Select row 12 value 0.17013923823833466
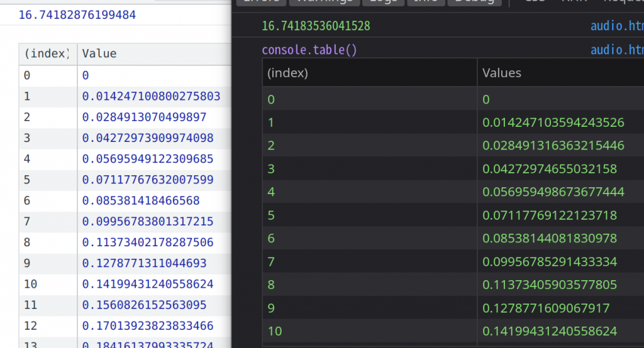The height and width of the screenshot is (348, 644). pos(148,326)
